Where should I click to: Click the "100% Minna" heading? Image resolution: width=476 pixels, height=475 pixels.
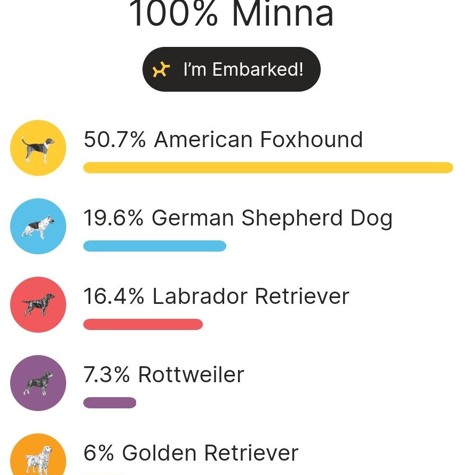point(231,15)
